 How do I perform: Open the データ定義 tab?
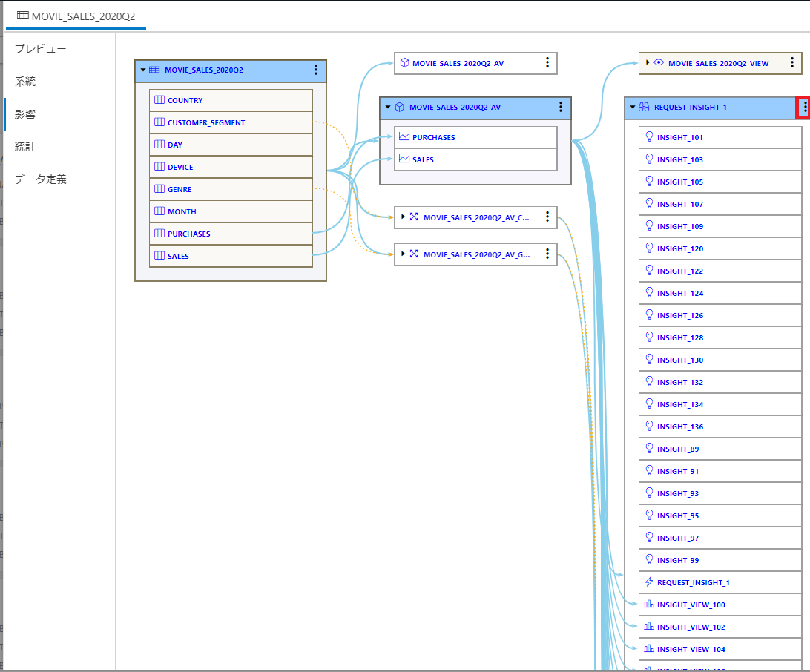point(41,179)
